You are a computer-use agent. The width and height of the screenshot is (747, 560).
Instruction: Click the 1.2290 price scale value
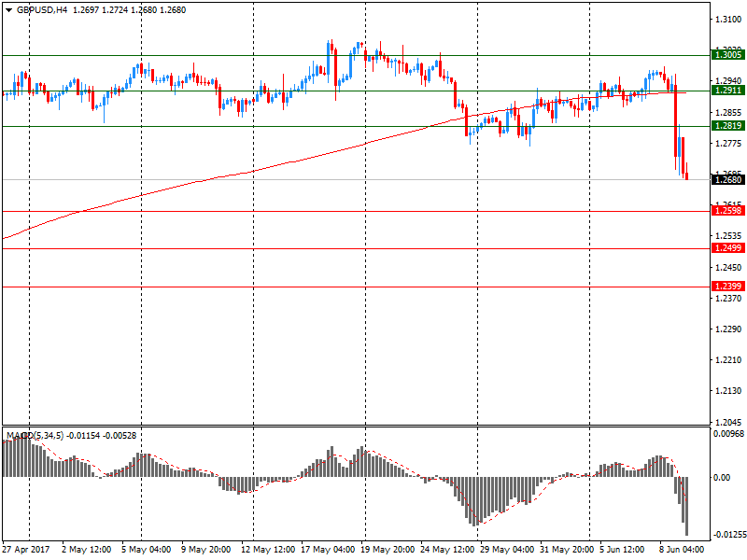(728, 329)
